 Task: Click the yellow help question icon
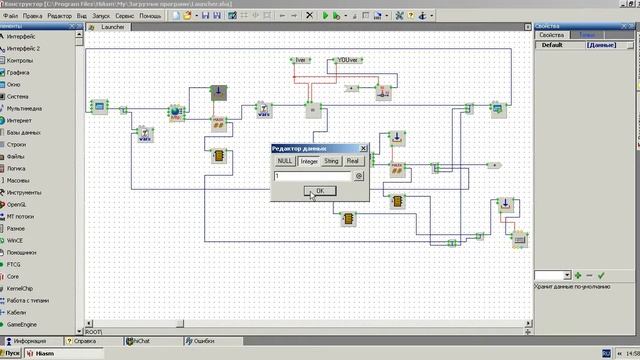coord(411,16)
